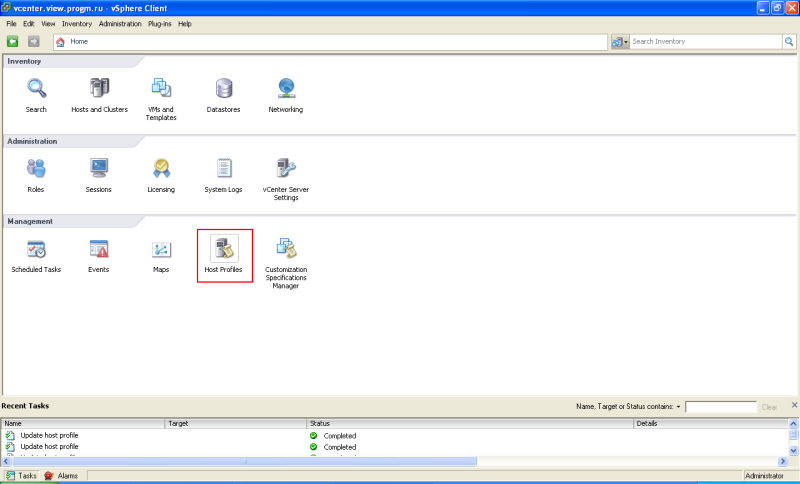Viewport: 800px width, 484px height.
Task: Click the first task's Completed status
Action: tap(339, 436)
